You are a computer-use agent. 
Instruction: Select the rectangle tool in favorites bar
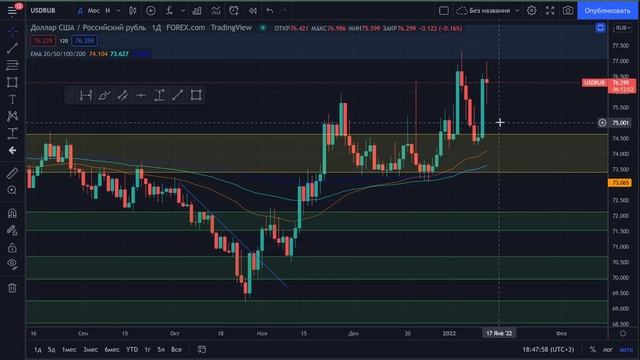pyautogui.click(x=196, y=96)
